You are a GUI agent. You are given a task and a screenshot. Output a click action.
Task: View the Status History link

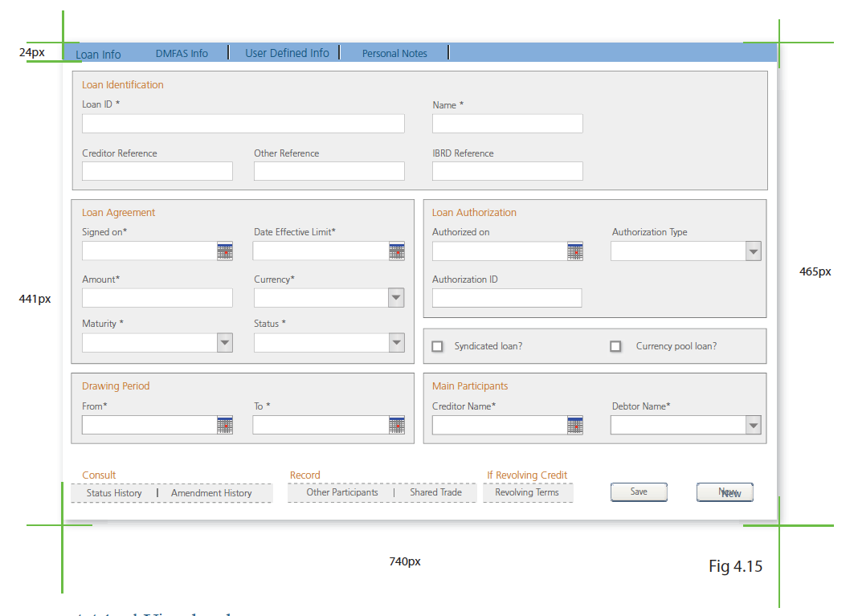click(x=114, y=493)
